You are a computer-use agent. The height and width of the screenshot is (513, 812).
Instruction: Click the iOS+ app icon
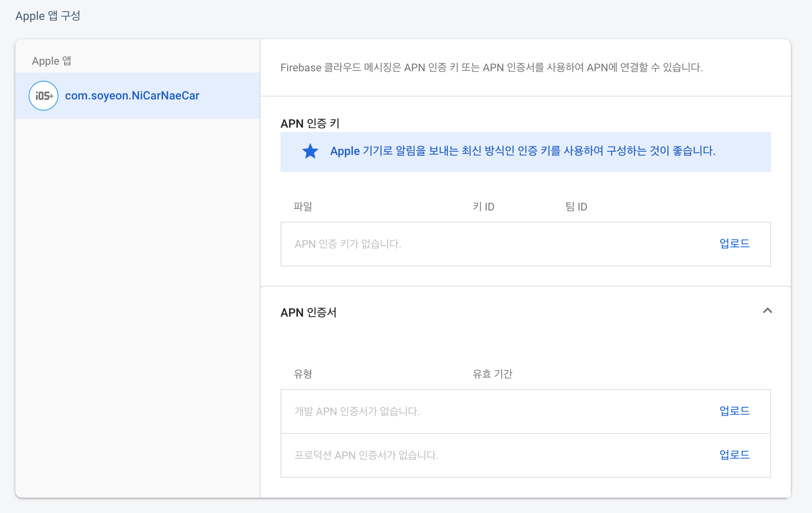coord(43,96)
